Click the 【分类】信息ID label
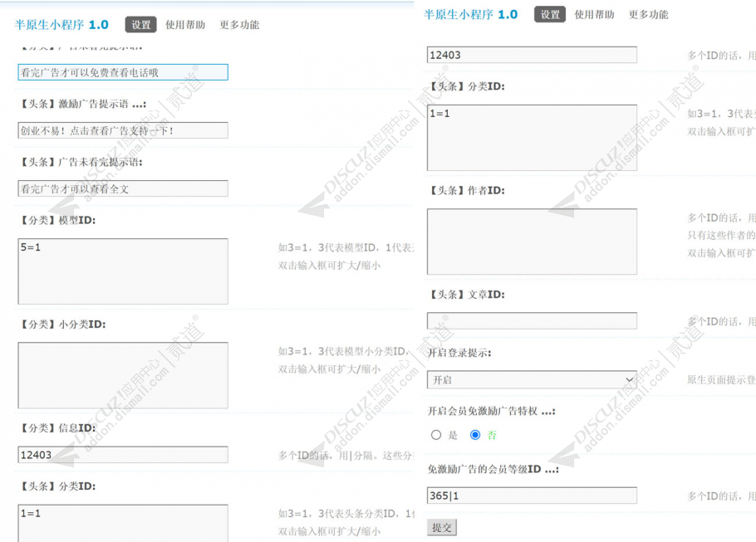The width and height of the screenshot is (756, 542). click(56, 427)
